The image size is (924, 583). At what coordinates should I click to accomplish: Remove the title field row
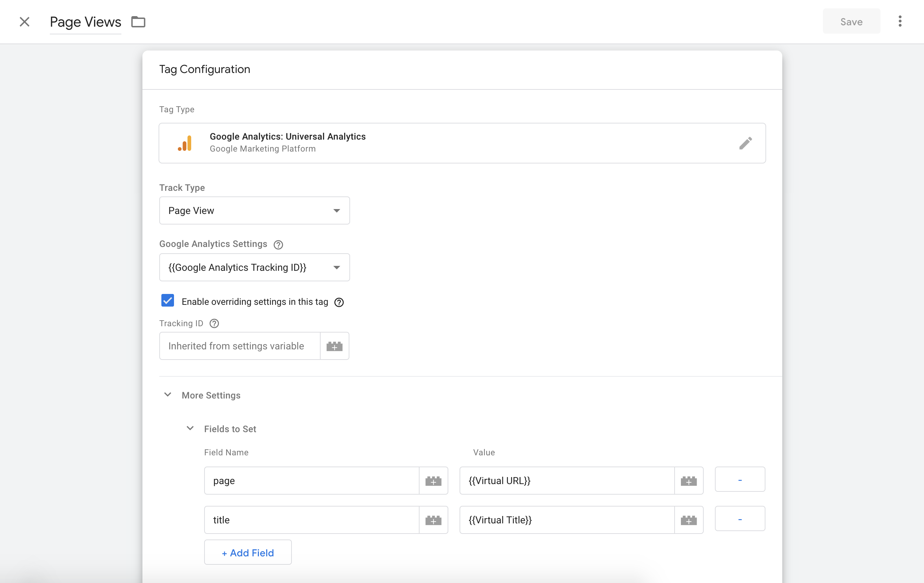tap(740, 518)
